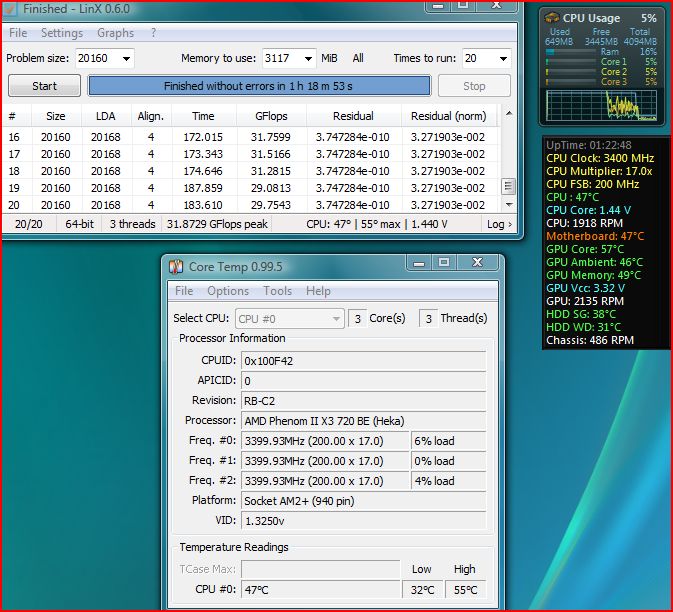The image size is (673, 612).
Task: Click the Platform field Socket AM2+
Action: pyautogui.click(x=364, y=501)
